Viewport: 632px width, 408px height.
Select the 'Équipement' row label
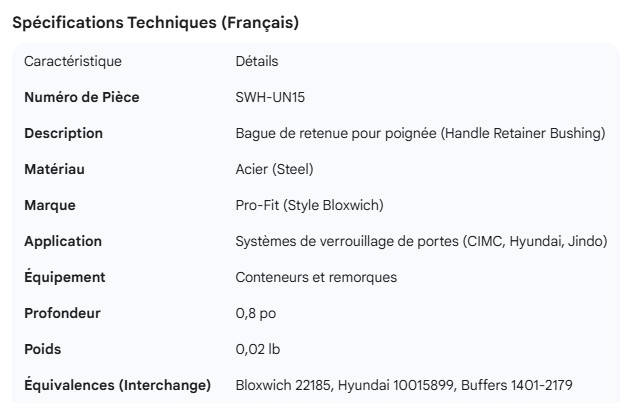(65, 277)
